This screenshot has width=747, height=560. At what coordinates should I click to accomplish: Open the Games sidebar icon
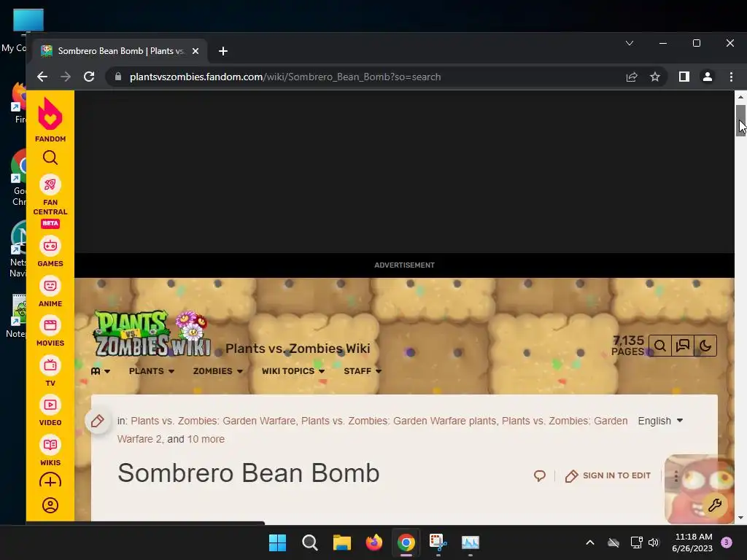click(50, 246)
